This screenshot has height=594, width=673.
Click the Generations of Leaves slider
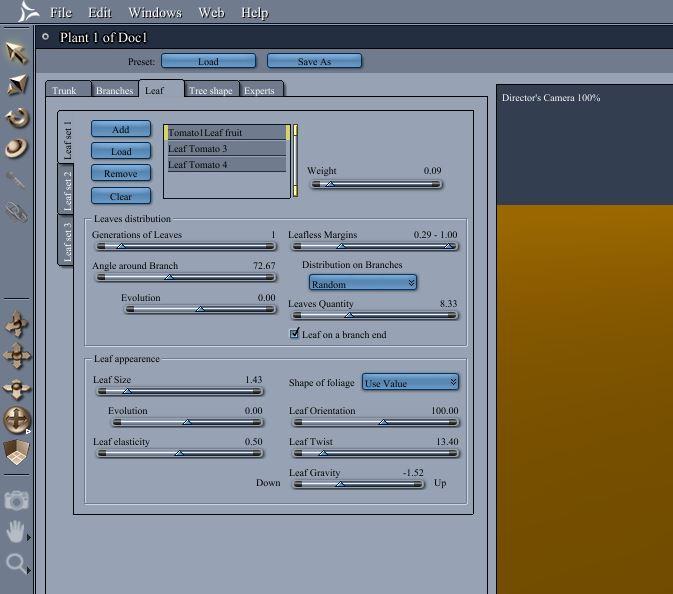(x=185, y=246)
